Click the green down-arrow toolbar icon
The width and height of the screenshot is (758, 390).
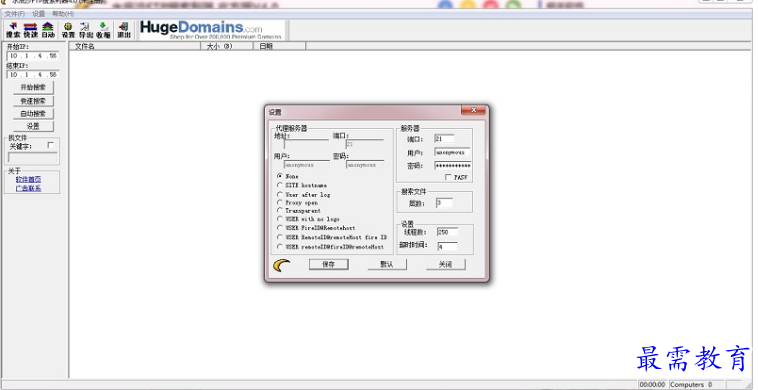pos(103,30)
